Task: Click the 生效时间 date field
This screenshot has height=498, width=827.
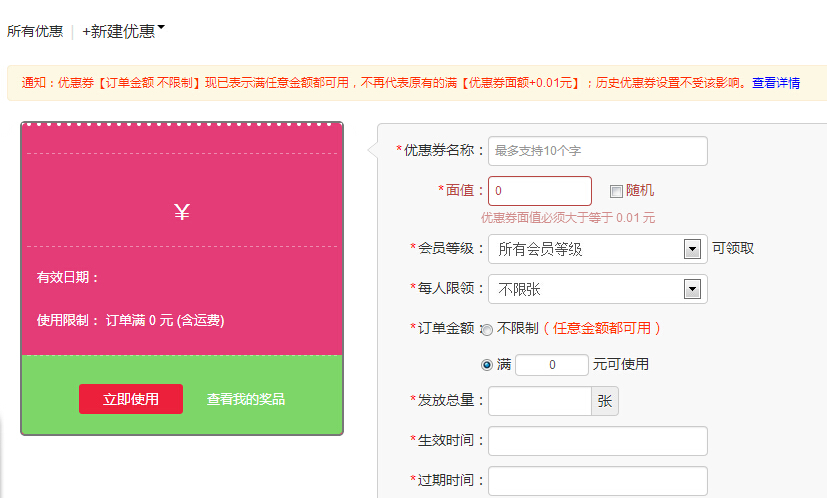Action: point(598,441)
